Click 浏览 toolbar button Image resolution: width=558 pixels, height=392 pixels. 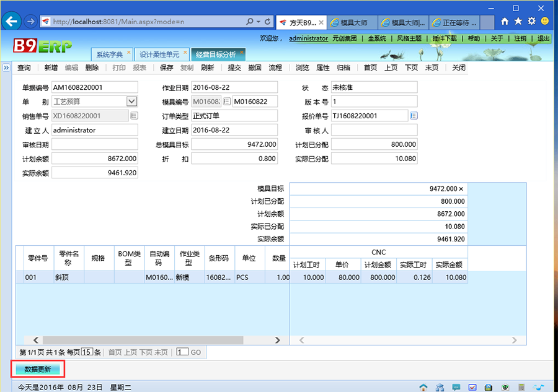tap(303, 68)
